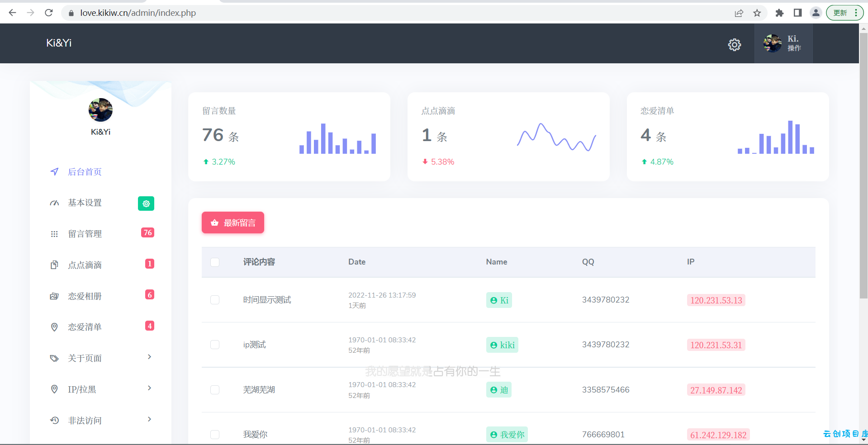Click the 留言数量 statistics card bar chart
The width and height of the screenshot is (868, 445).
337,138
